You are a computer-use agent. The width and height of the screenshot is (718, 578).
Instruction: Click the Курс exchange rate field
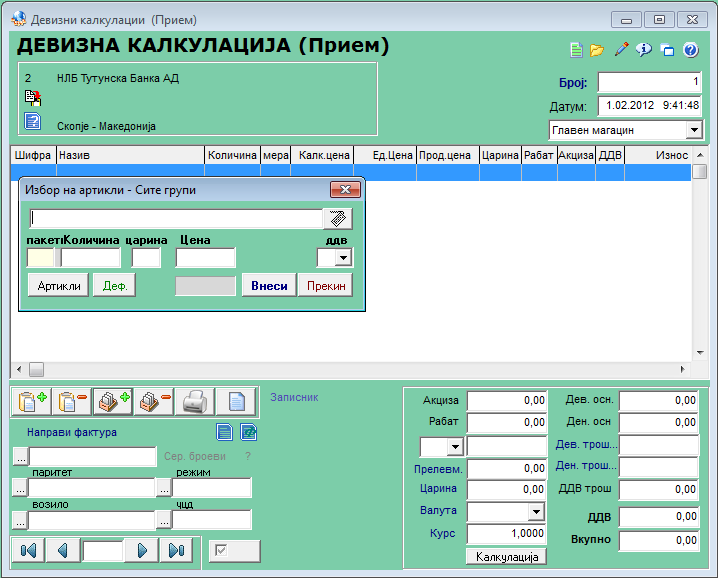coord(506,534)
